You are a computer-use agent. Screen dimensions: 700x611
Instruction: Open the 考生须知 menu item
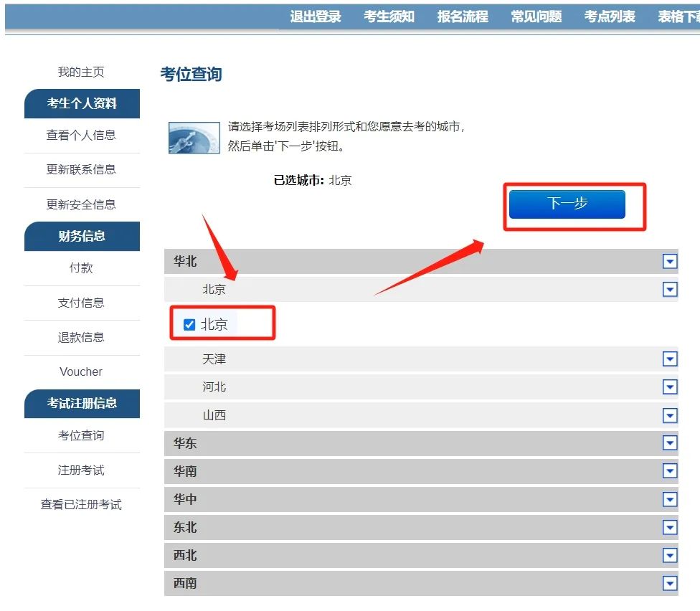(389, 16)
